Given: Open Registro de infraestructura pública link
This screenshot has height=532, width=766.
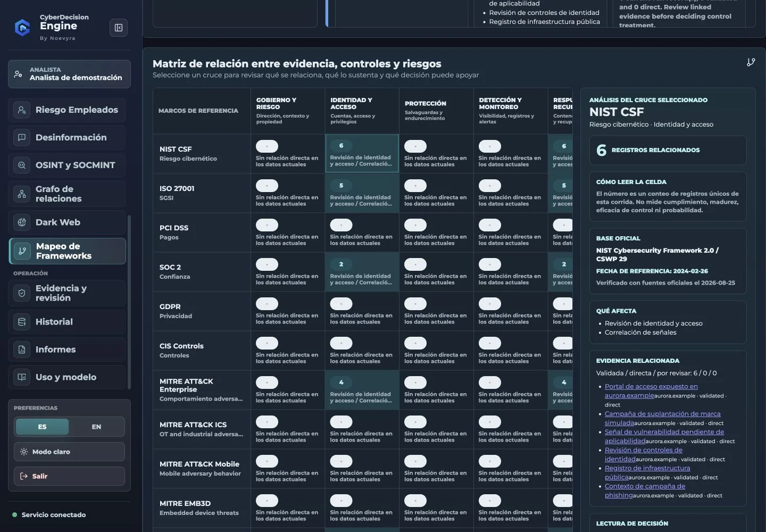Looking at the screenshot, I should pos(647,472).
